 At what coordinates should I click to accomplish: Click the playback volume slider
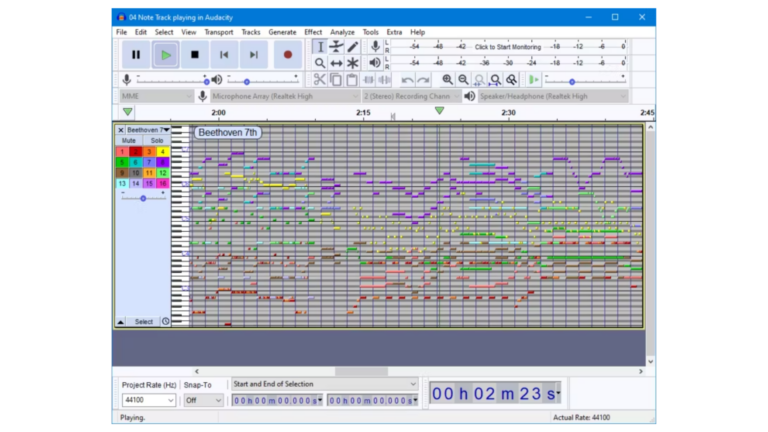click(263, 80)
